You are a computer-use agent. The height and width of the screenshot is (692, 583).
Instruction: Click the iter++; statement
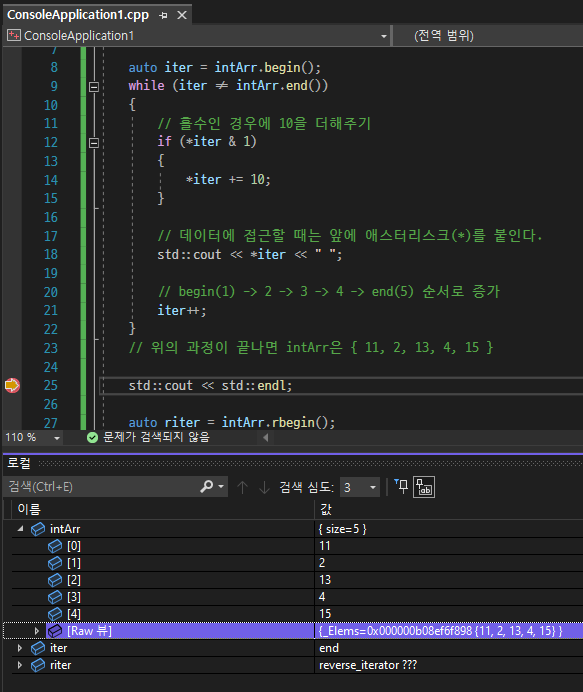[x=181, y=311]
